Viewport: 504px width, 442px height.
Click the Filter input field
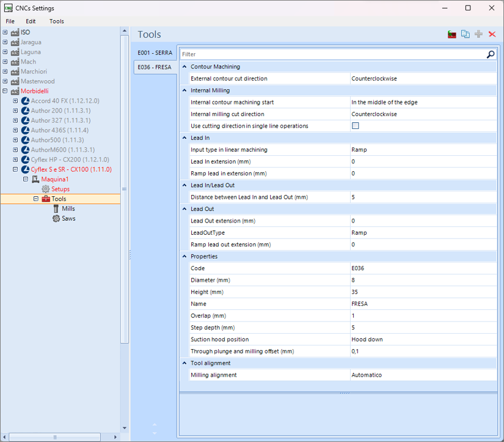(333, 54)
